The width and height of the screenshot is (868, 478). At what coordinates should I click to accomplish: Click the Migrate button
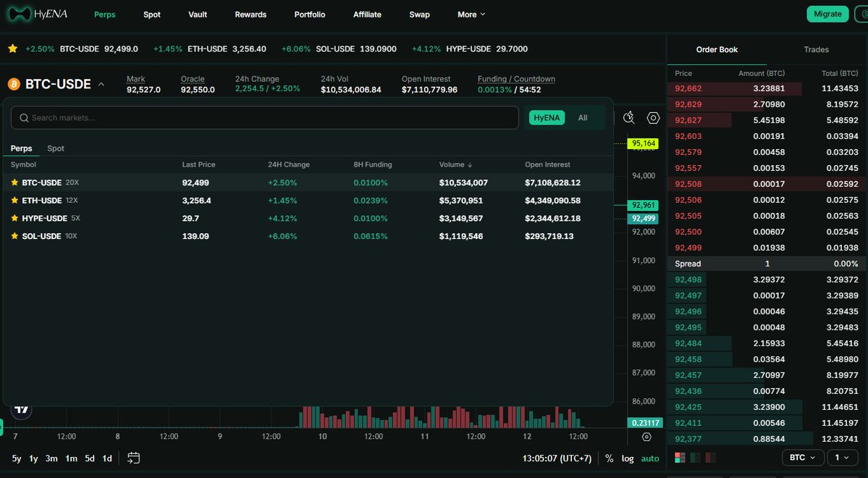[x=827, y=14]
